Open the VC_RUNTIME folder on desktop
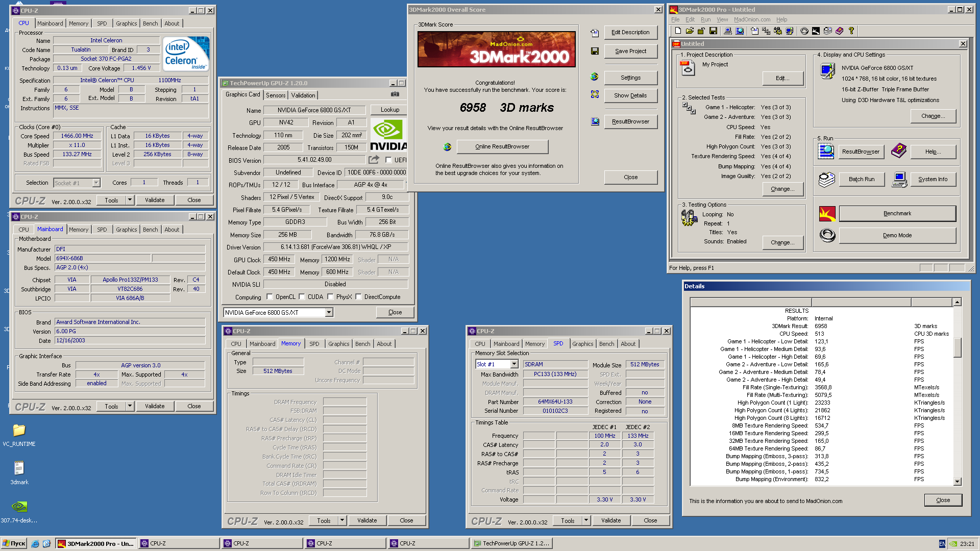 [x=19, y=435]
